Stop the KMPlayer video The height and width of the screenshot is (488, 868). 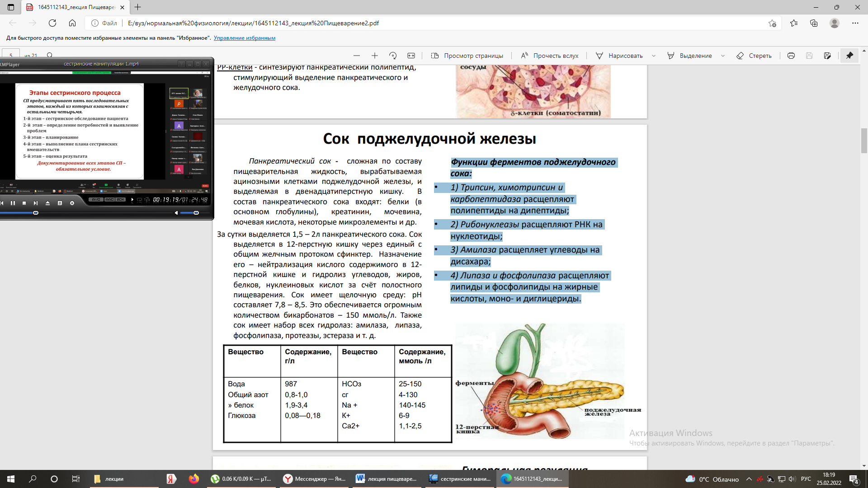point(24,203)
